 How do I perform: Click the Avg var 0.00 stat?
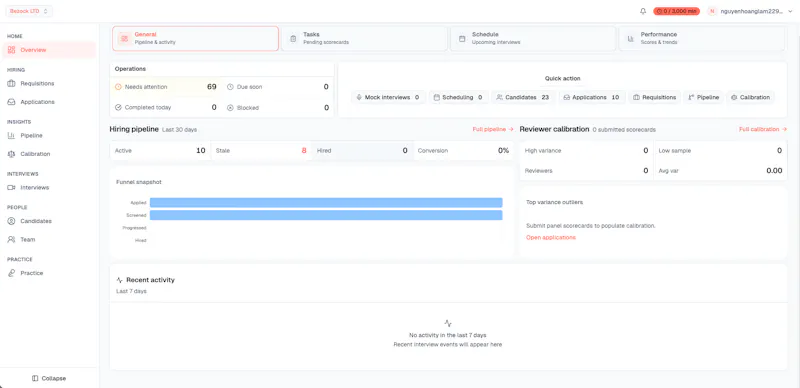[x=720, y=171]
